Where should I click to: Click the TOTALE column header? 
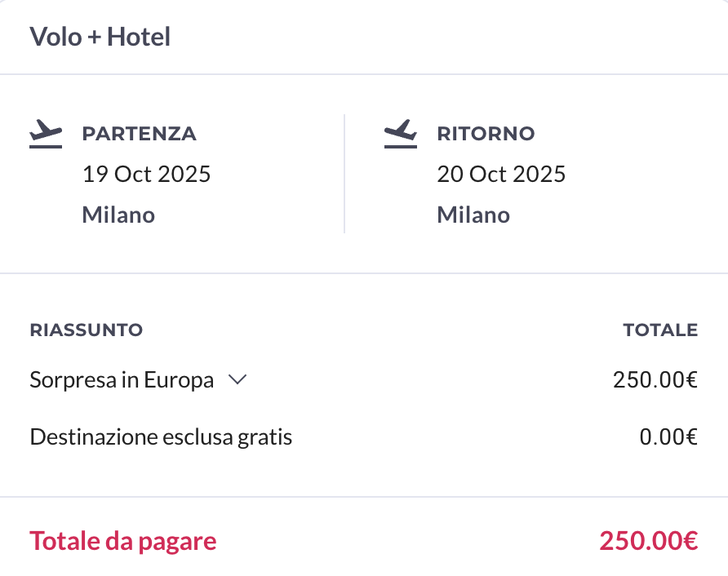click(660, 330)
